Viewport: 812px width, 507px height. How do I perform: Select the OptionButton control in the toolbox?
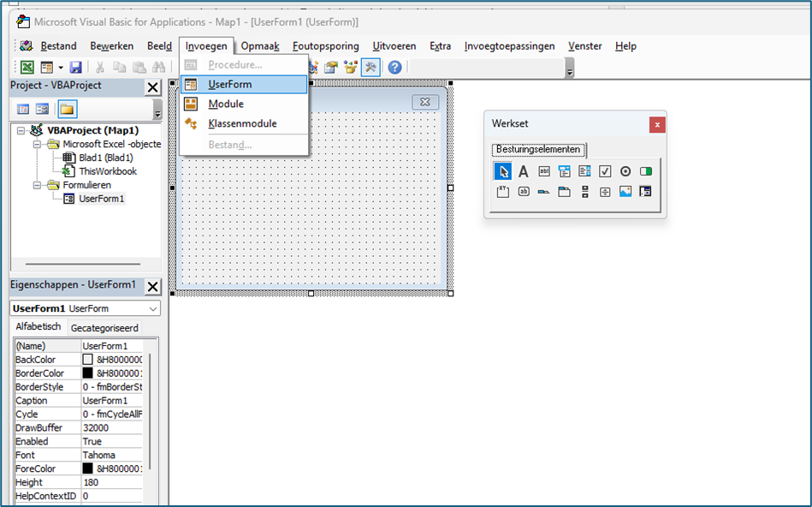click(625, 171)
